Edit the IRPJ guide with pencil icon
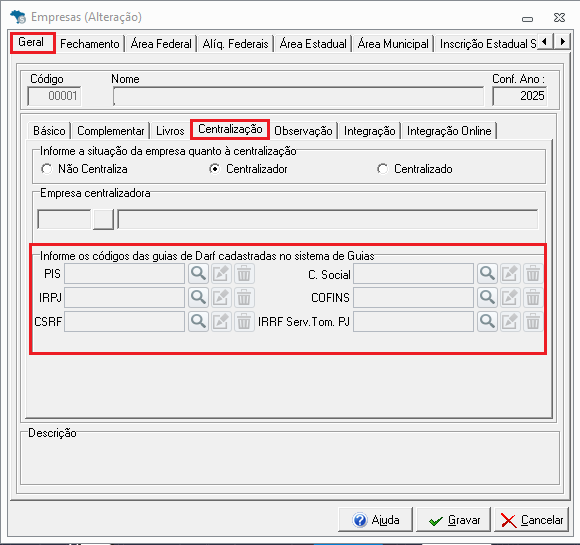This screenshot has height=545, width=580. tap(221, 297)
